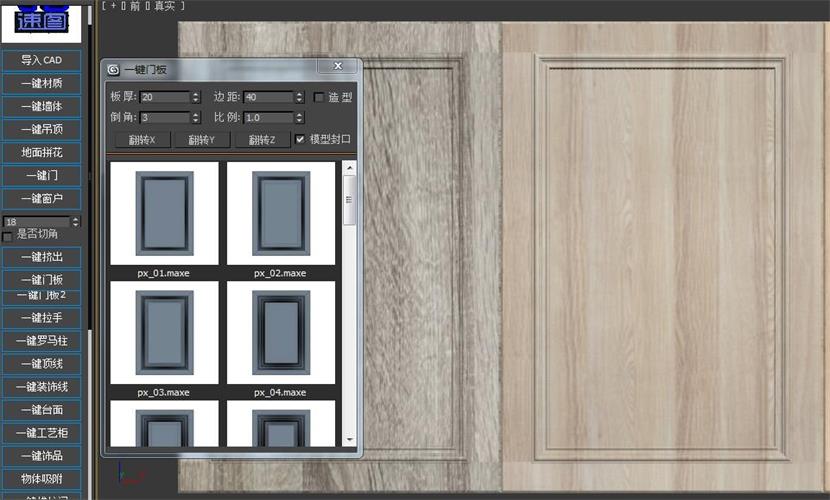The width and height of the screenshot is (830, 500).
Task: Open the 真实 shading mode menu
Action: [x=164, y=6]
